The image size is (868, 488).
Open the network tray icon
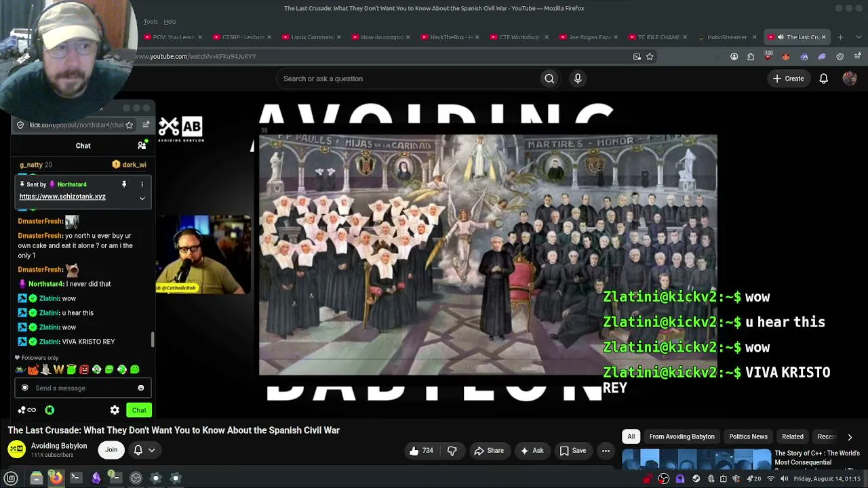(770, 479)
